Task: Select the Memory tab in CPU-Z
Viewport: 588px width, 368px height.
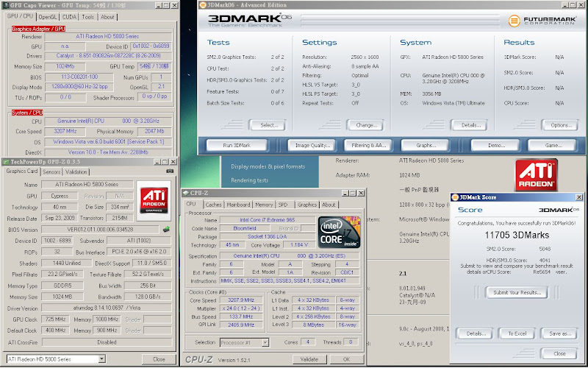Action: point(264,205)
